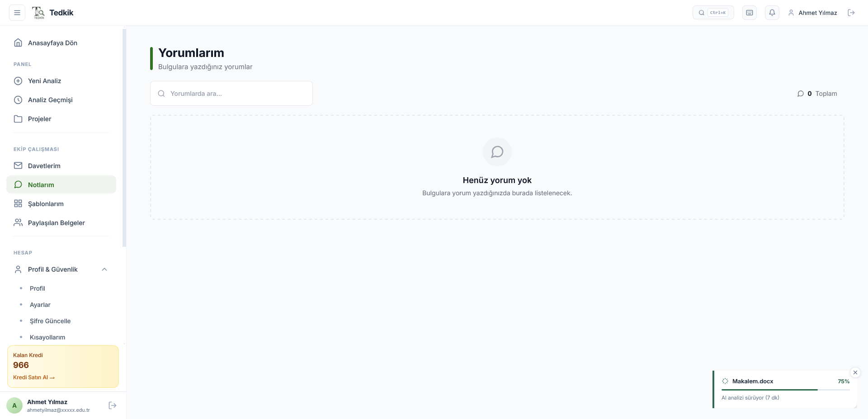Click the logout icon in top header
This screenshot has height=419, width=868.
851,13
